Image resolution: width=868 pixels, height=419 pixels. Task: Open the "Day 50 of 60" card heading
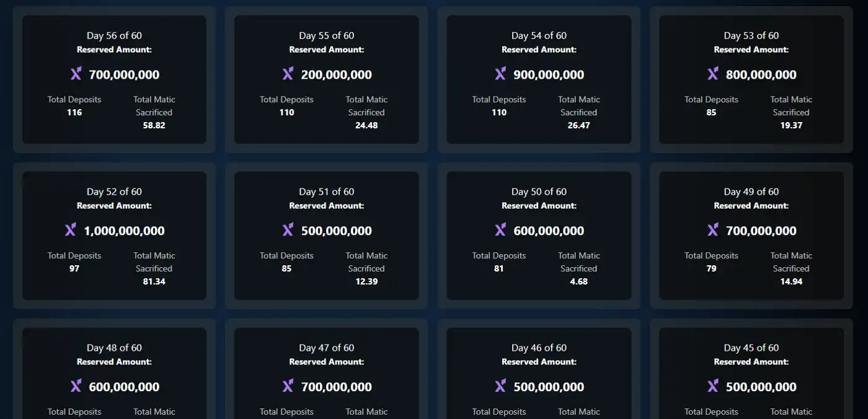[x=539, y=192]
